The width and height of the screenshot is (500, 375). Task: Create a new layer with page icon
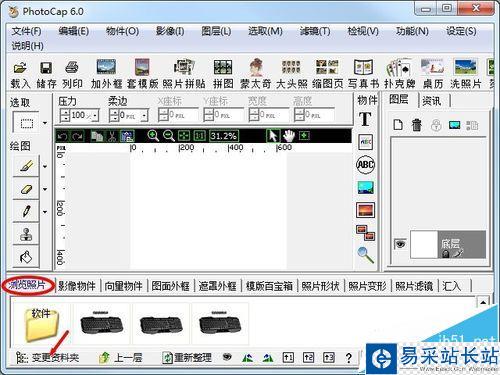point(398,125)
